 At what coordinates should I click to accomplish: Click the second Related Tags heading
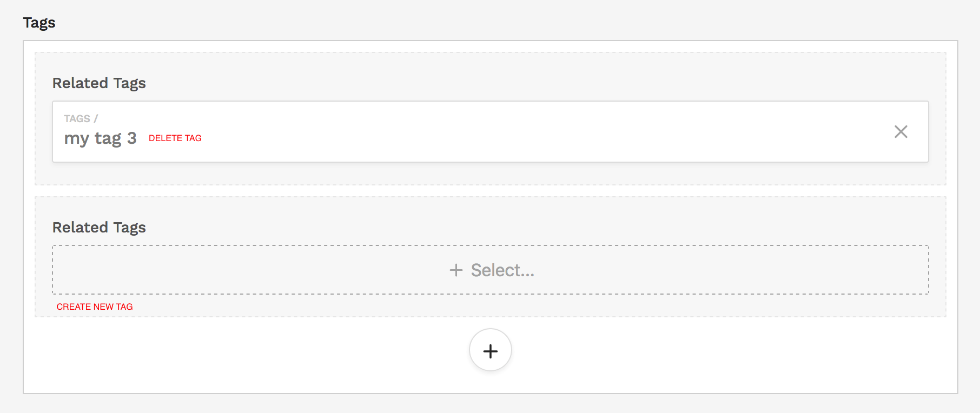point(98,227)
